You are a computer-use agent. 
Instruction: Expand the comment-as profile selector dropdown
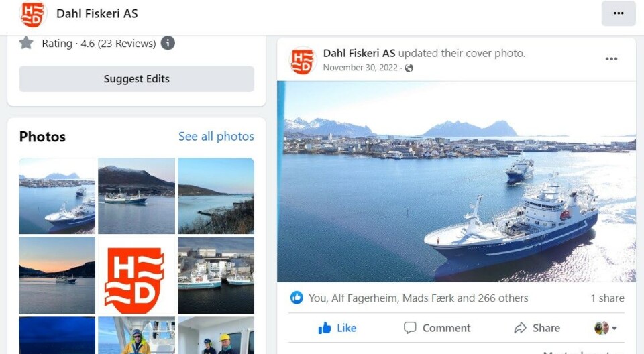pyautogui.click(x=606, y=328)
